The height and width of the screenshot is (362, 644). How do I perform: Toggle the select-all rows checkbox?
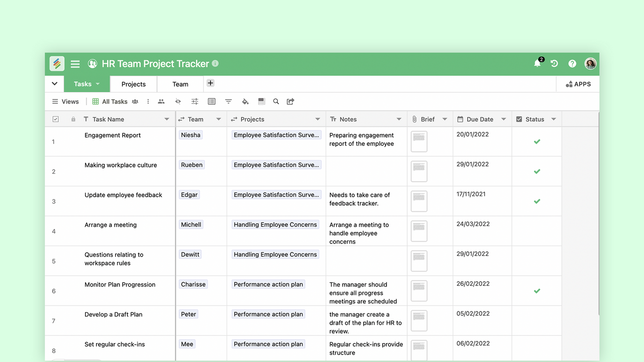tap(56, 119)
